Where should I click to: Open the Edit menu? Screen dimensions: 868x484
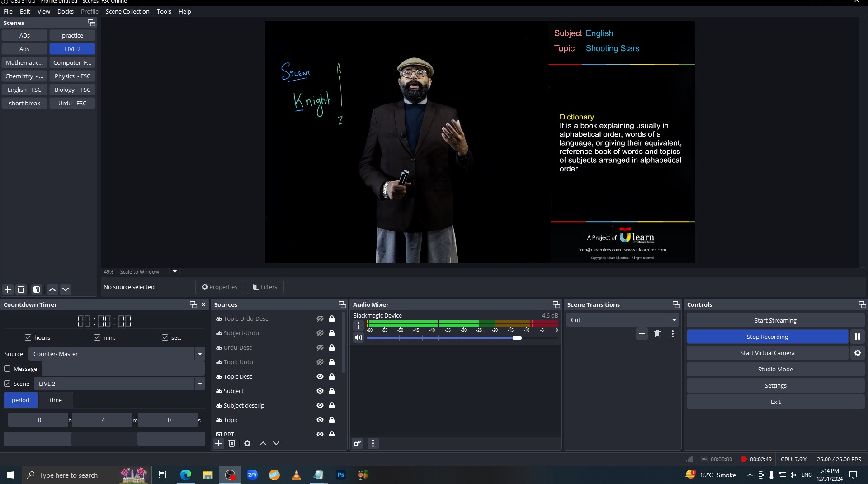[x=25, y=11]
